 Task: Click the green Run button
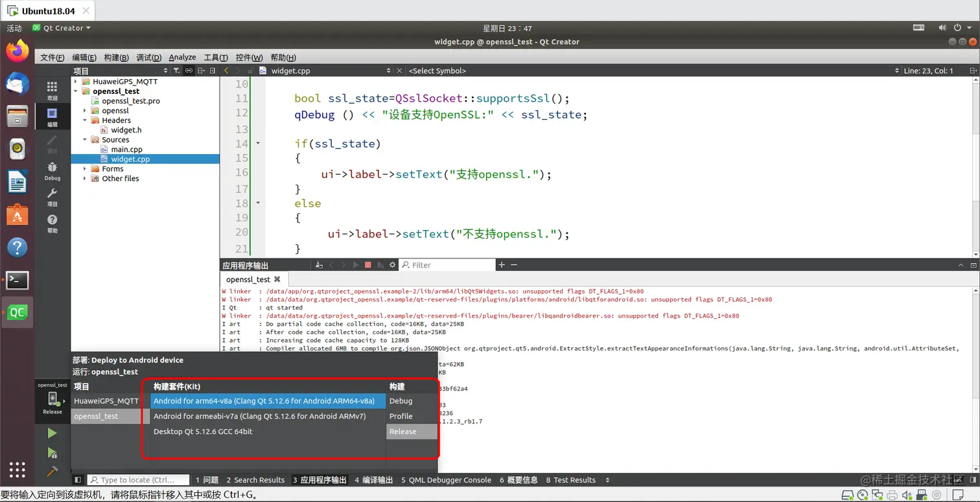(52, 433)
